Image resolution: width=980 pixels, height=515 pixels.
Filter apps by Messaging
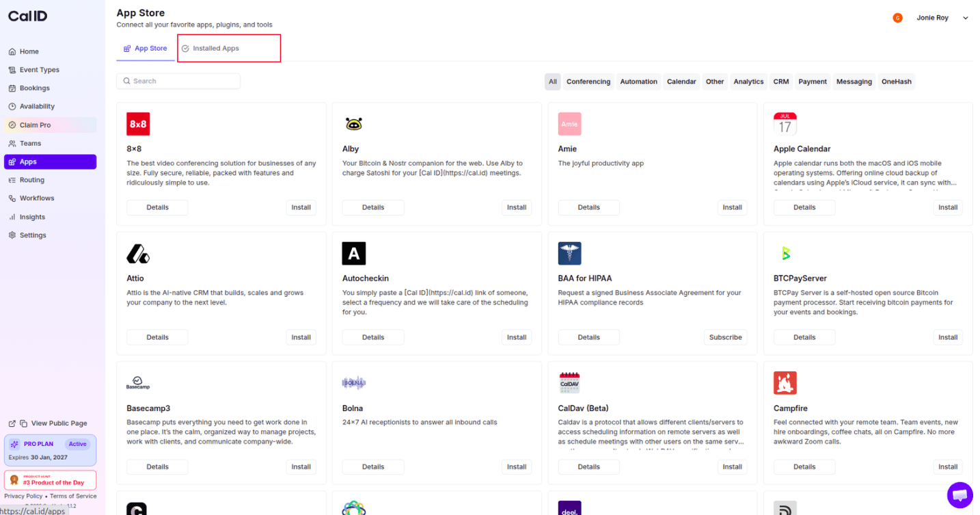coord(854,81)
